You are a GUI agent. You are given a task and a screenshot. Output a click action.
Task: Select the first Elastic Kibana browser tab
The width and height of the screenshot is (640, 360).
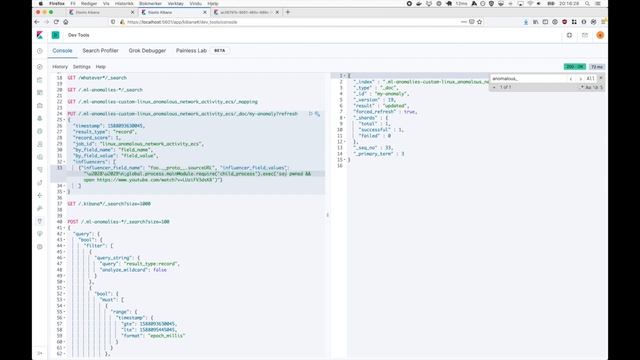(102, 12)
